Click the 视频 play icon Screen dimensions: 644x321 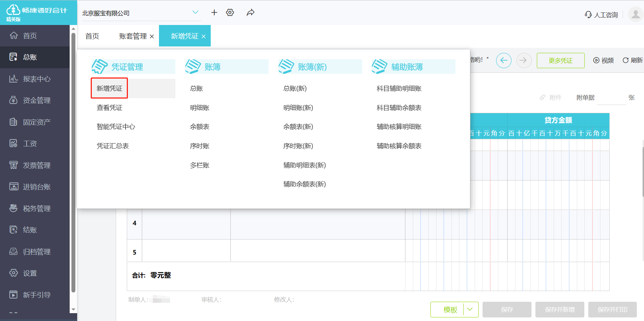pos(596,60)
